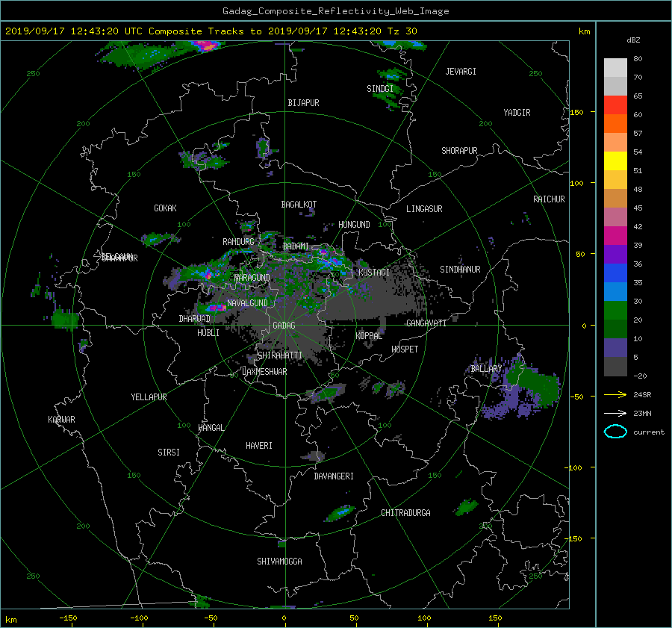The width and height of the screenshot is (672, 628).
Task: Click the RAMDURG city label
Action: tap(238, 242)
